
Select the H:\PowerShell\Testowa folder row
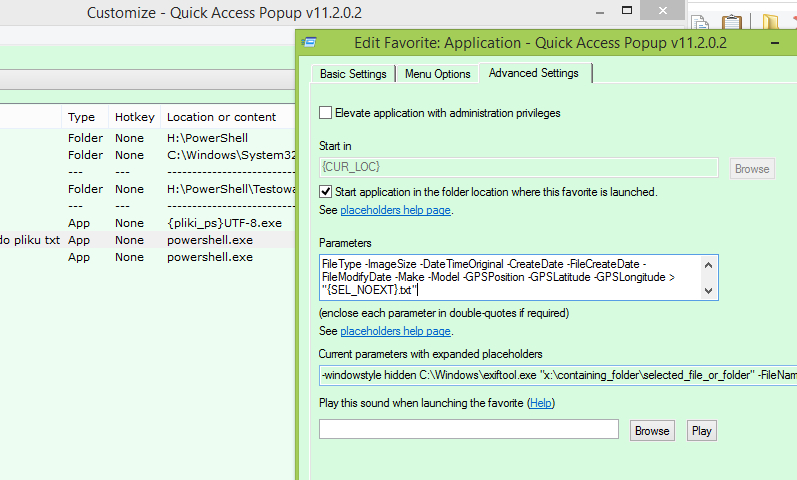coord(147,189)
